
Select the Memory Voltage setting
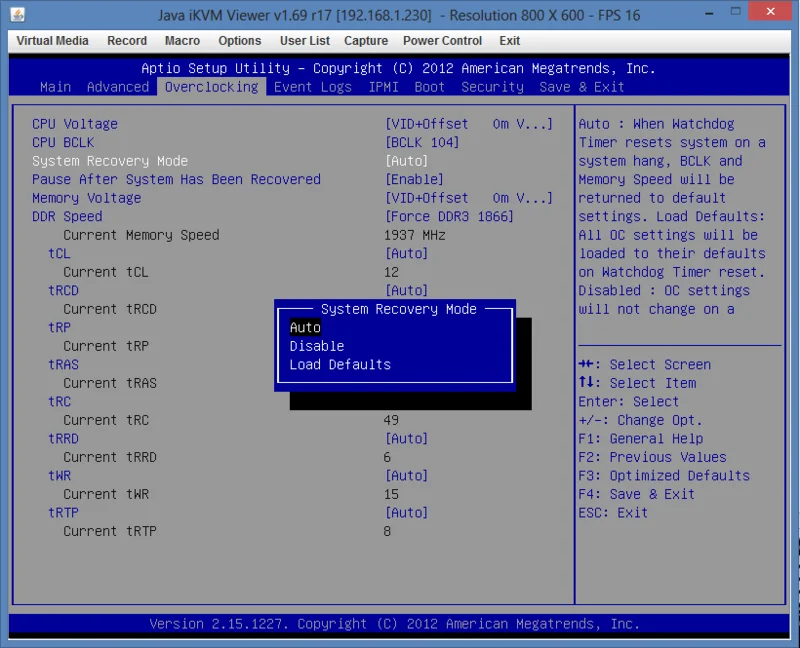point(87,198)
